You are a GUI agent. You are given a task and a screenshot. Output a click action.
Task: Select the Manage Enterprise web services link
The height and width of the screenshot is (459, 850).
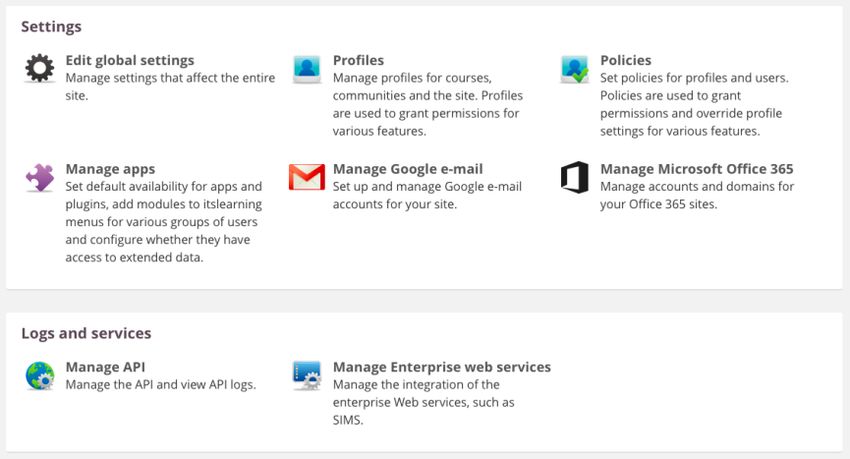coord(442,367)
